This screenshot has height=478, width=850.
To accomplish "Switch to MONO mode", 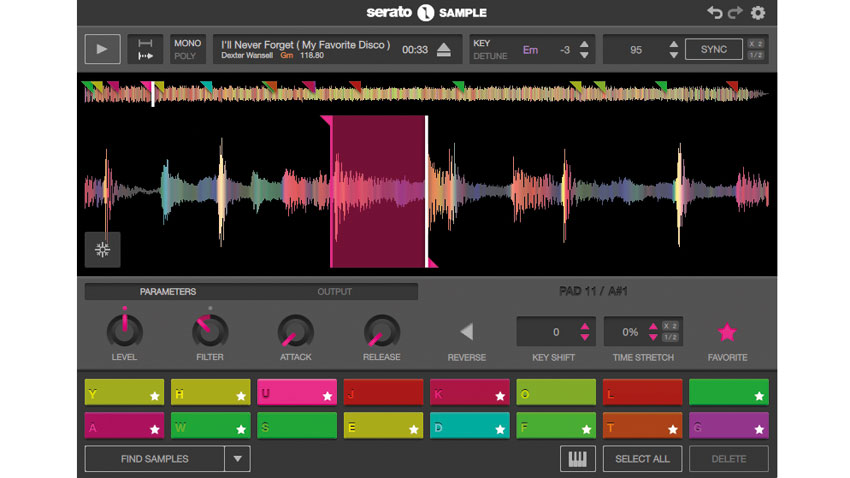I will (x=188, y=43).
